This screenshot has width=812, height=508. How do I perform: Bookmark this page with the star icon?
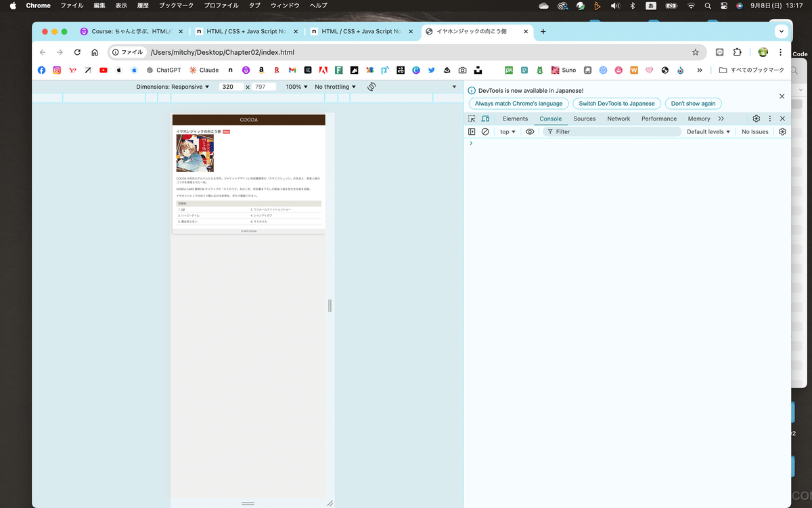click(695, 52)
